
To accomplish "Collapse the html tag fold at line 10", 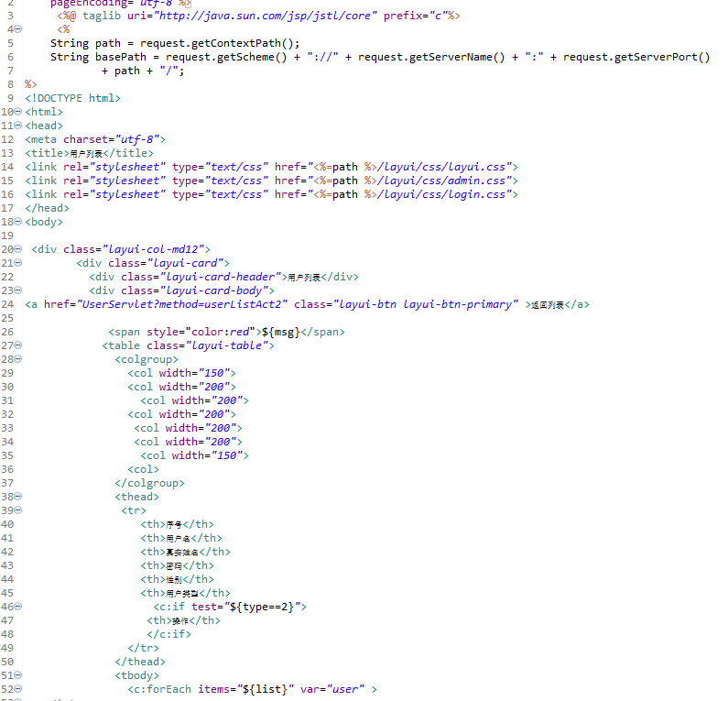I will 18,112.
